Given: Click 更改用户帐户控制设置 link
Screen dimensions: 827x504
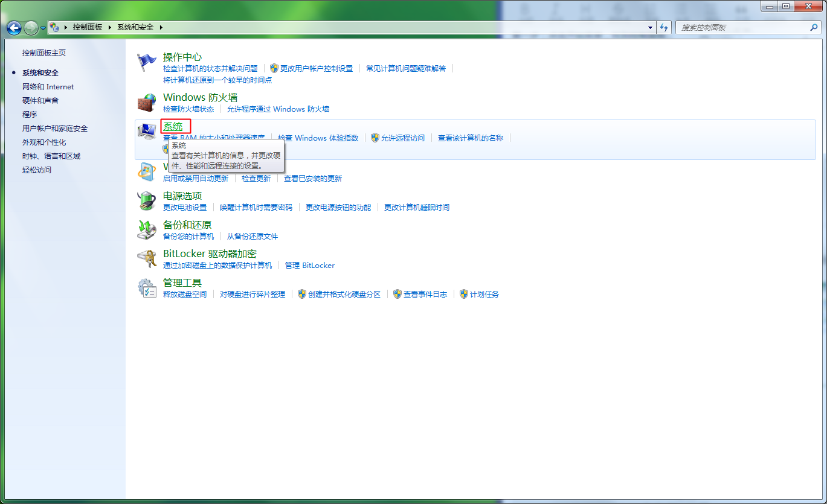Looking at the screenshot, I should (317, 69).
